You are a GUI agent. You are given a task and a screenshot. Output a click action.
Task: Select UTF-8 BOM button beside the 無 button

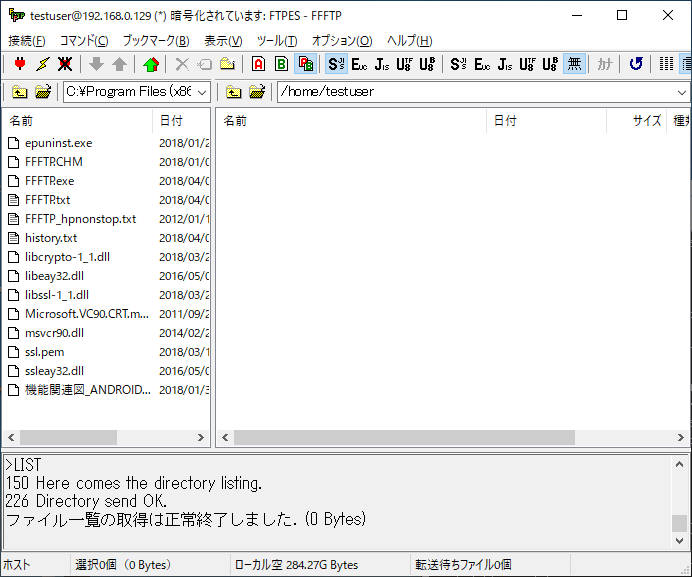tap(550, 64)
